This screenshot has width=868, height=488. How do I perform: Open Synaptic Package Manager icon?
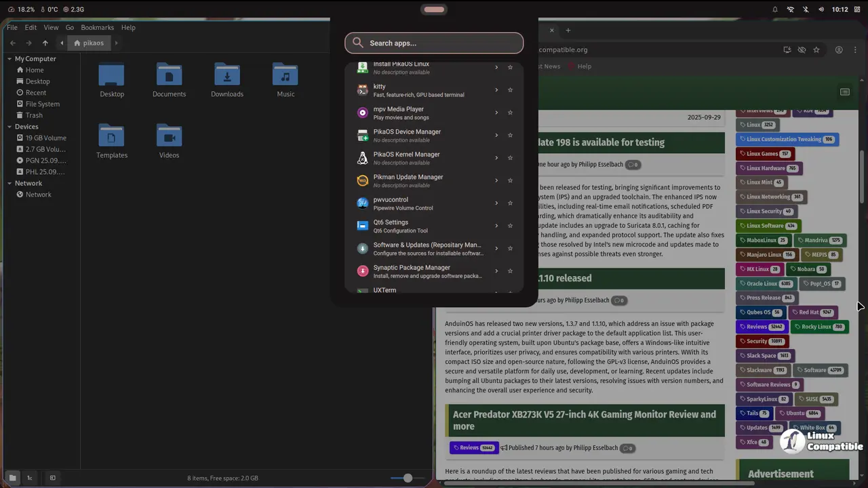(362, 271)
